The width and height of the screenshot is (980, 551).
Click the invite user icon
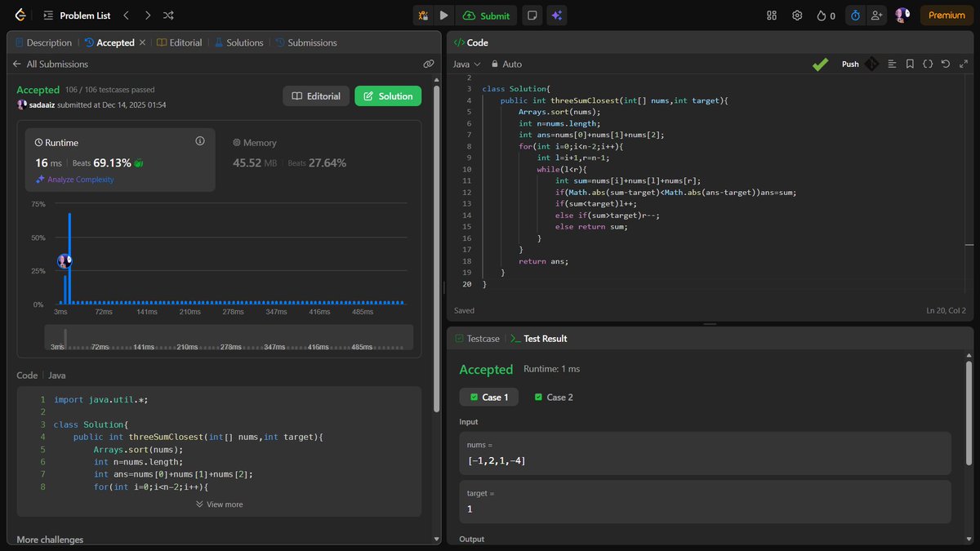coord(876,15)
